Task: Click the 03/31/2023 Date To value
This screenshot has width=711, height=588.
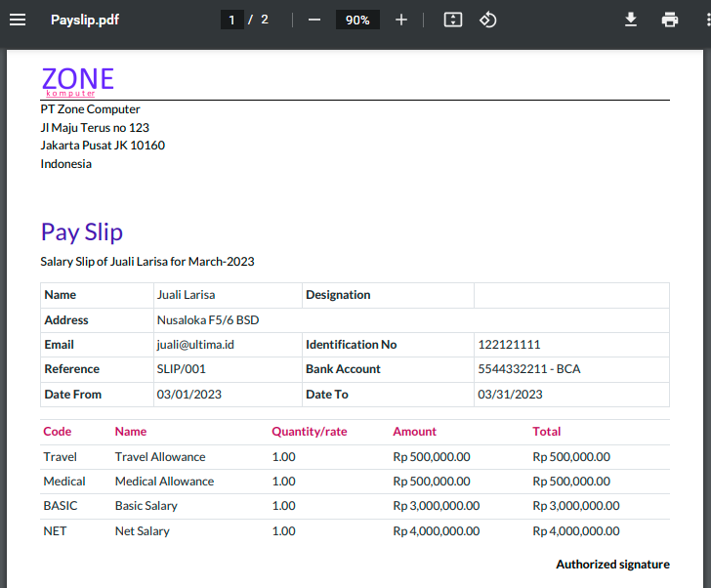Action: point(510,395)
